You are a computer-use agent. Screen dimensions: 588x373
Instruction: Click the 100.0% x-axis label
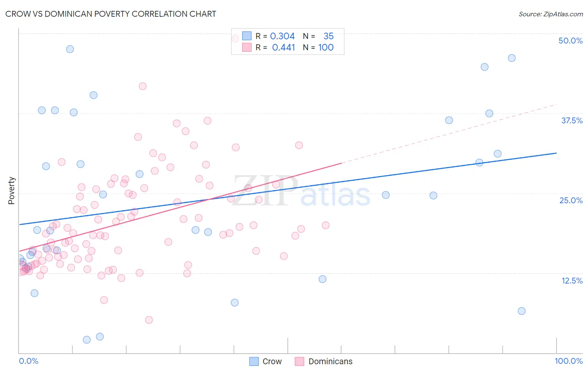[x=568, y=361]
